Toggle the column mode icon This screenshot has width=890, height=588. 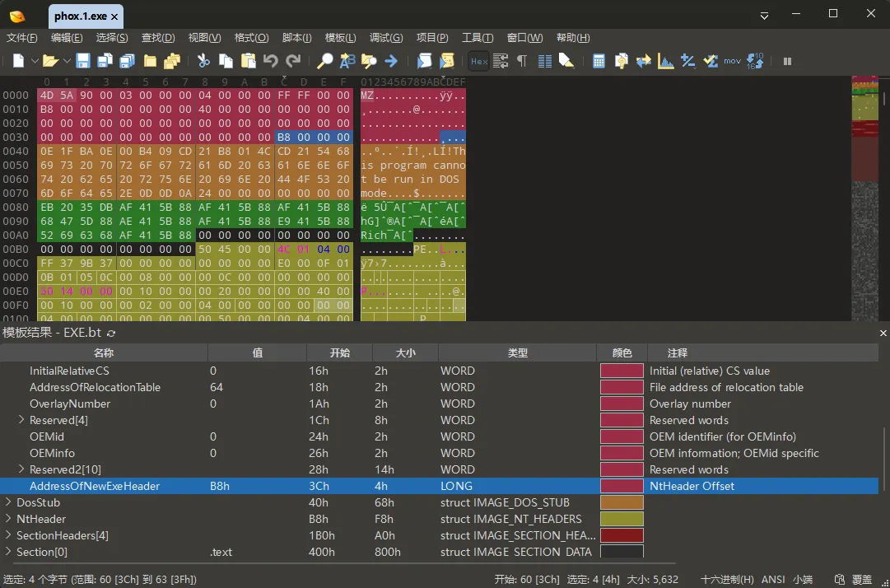click(545, 61)
